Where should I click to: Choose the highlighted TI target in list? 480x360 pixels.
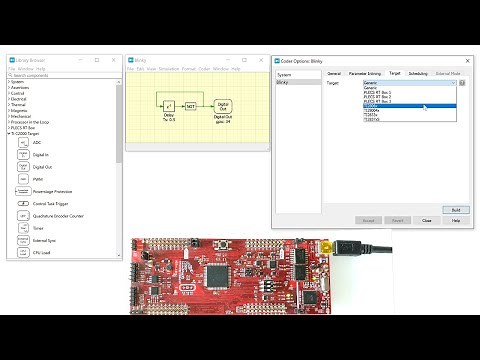pyautogui.click(x=410, y=106)
